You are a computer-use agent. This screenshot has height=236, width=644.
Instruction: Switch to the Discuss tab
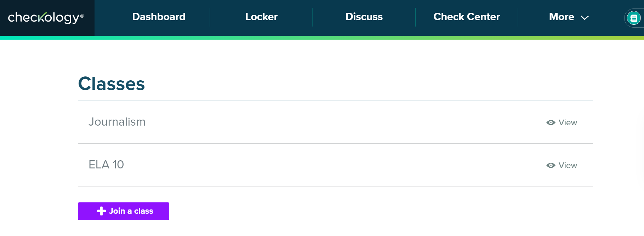click(364, 17)
